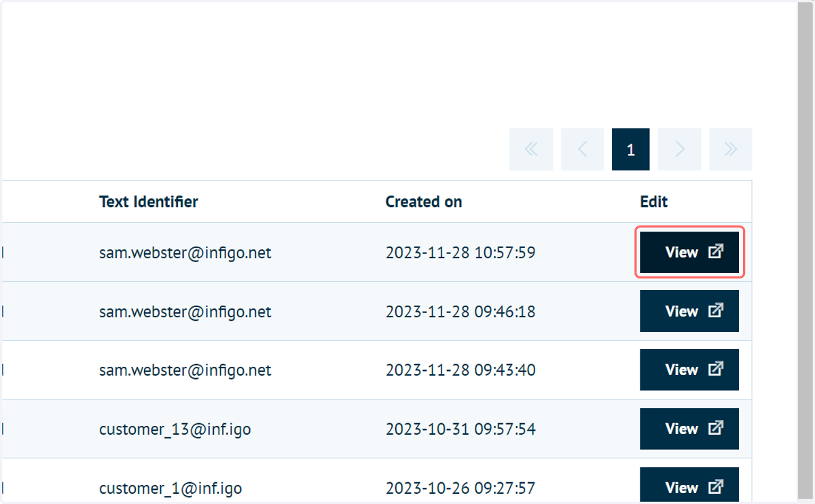Go to next page arrow
815x504 pixels.
click(x=679, y=149)
